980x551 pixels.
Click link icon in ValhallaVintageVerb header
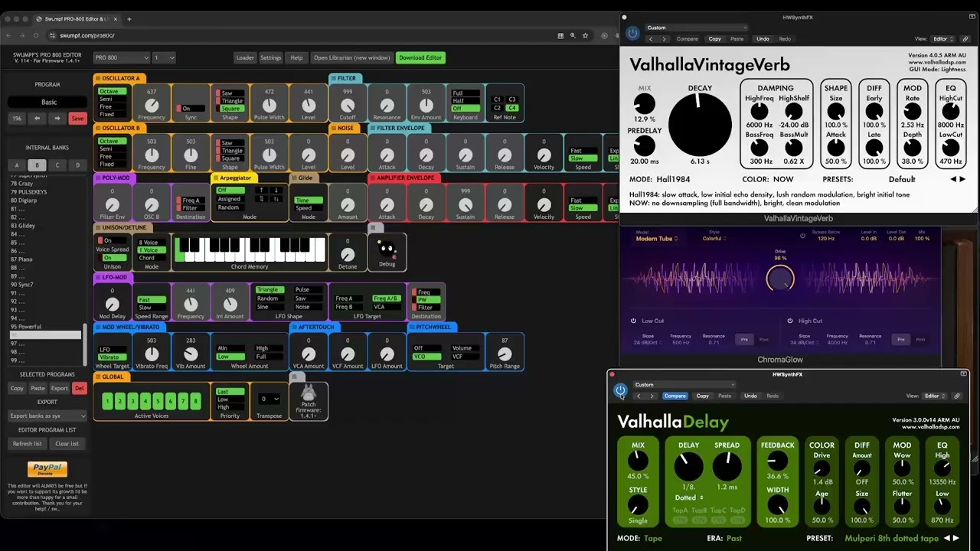tap(965, 39)
